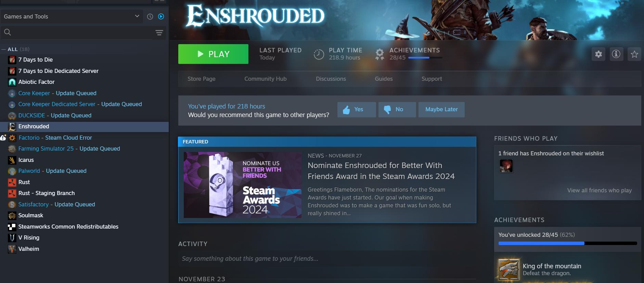This screenshot has width=644, height=283.
Task: Select the King of the mountain achievement icon
Action: click(x=509, y=270)
